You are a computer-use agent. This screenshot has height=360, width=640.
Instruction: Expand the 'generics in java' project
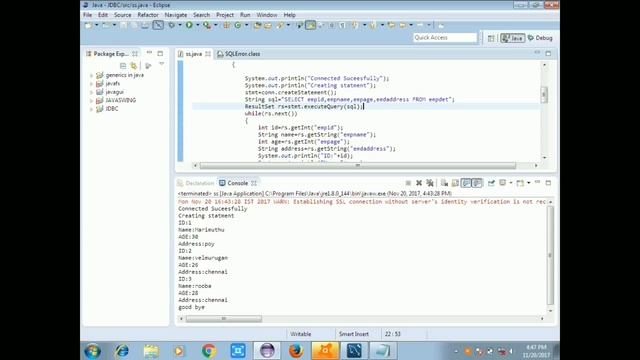92,76
